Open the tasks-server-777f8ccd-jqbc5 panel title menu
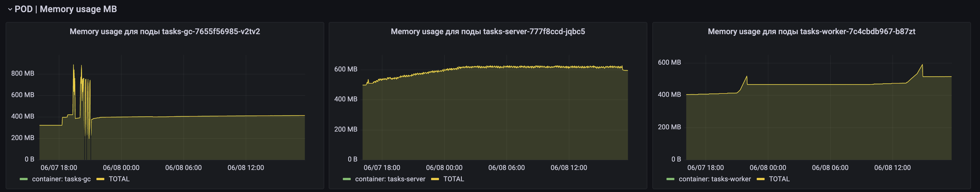980x192 pixels. click(x=488, y=32)
